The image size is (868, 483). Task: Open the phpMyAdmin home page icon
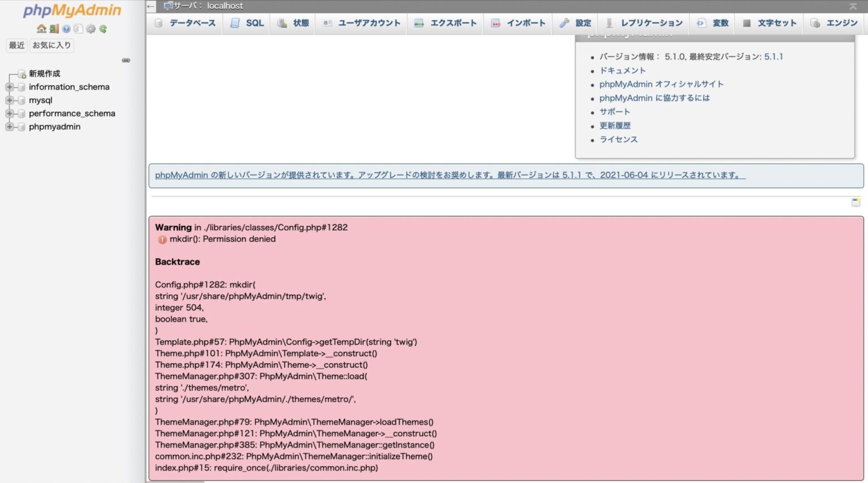pyautogui.click(x=42, y=29)
